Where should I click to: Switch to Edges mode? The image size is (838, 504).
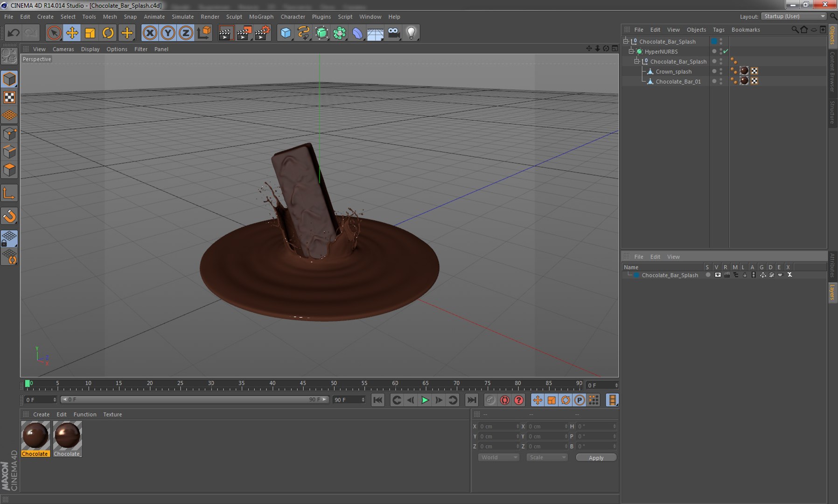click(9, 152)
